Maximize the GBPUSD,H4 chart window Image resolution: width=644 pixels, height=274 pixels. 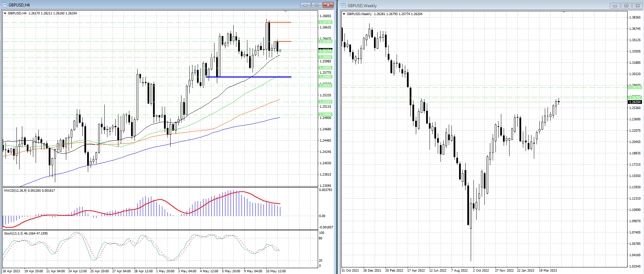tap(317, 5)
